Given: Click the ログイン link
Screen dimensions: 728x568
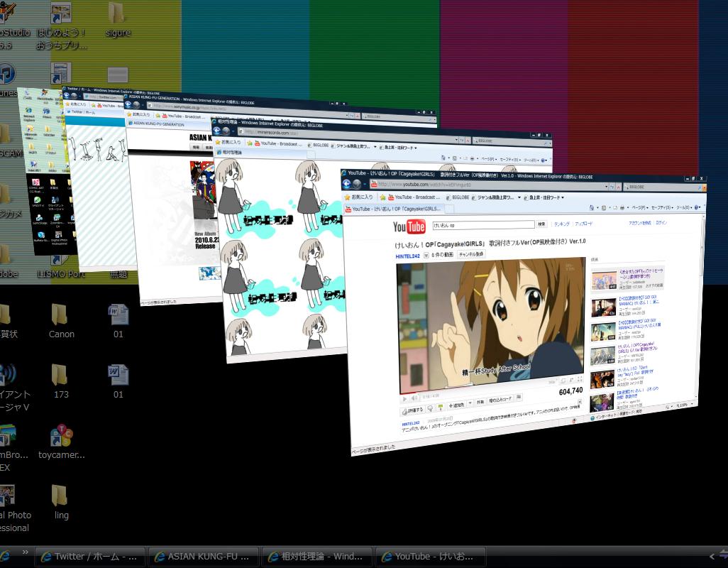Looking at the screenshot, I should [x=661, y=222].
